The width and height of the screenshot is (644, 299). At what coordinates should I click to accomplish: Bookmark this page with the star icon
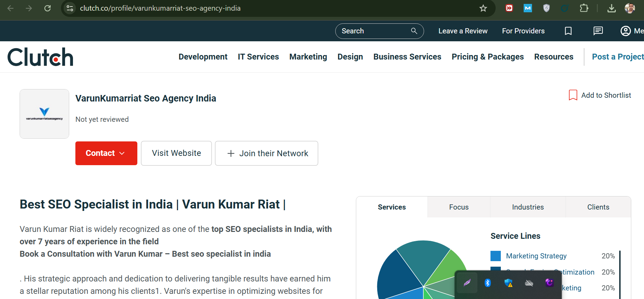coord(483,8)
